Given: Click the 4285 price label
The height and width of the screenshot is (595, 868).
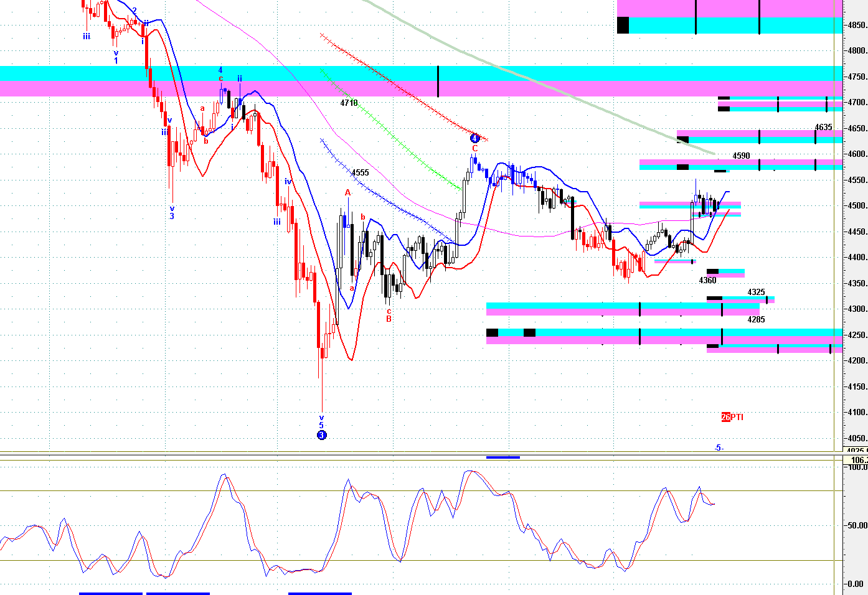Looking at the screenshot, I should pyautogui.click(x=756, y=319).
